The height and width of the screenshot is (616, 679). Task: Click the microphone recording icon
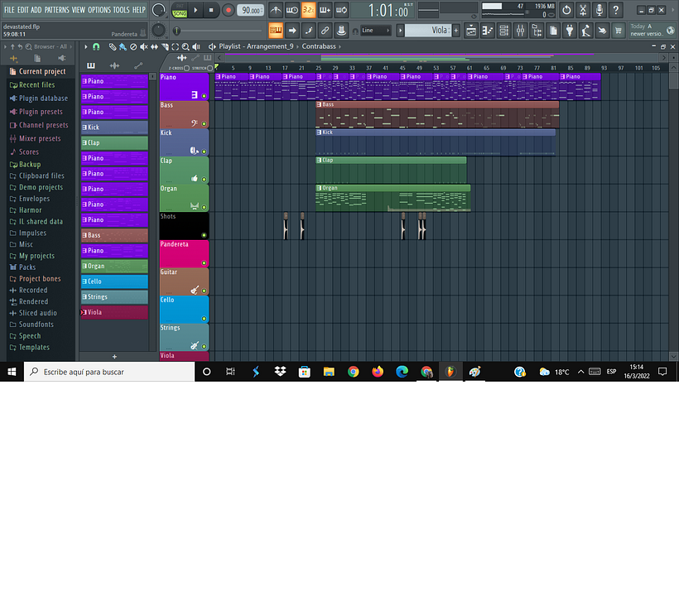pos(600,10)
